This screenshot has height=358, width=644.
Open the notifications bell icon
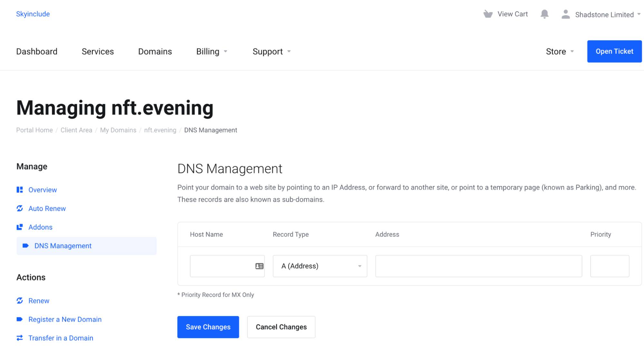pos(545,14)
